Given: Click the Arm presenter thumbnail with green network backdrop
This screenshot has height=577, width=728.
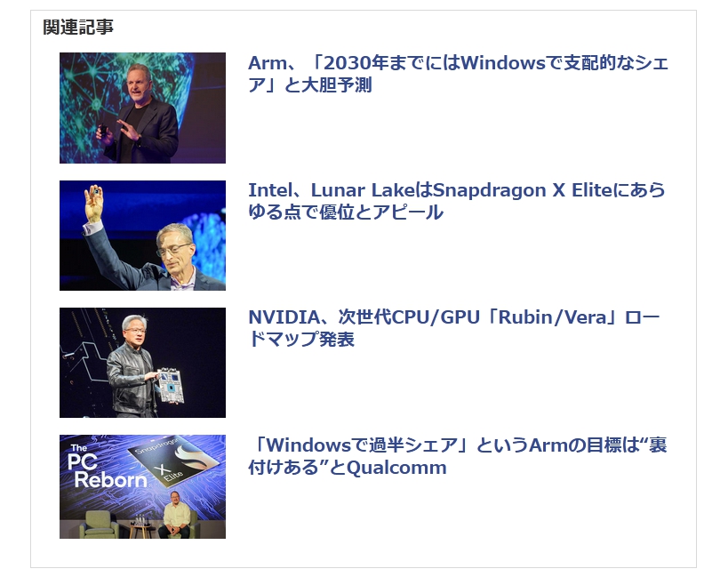Looking at the screenshot, I should click(142, 108).
